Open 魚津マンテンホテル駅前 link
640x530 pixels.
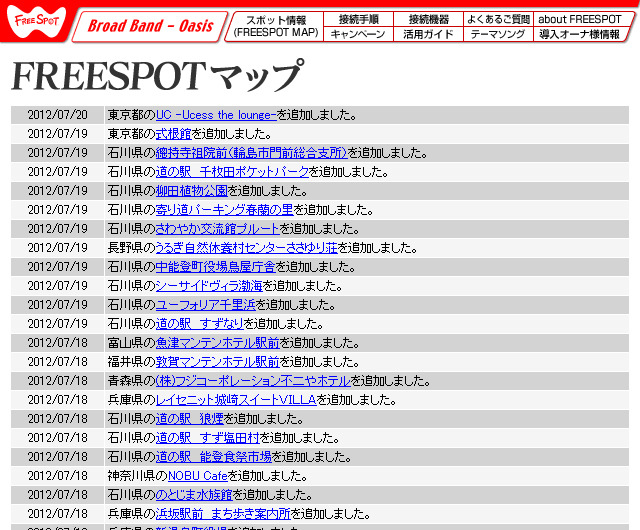point(218,343)
